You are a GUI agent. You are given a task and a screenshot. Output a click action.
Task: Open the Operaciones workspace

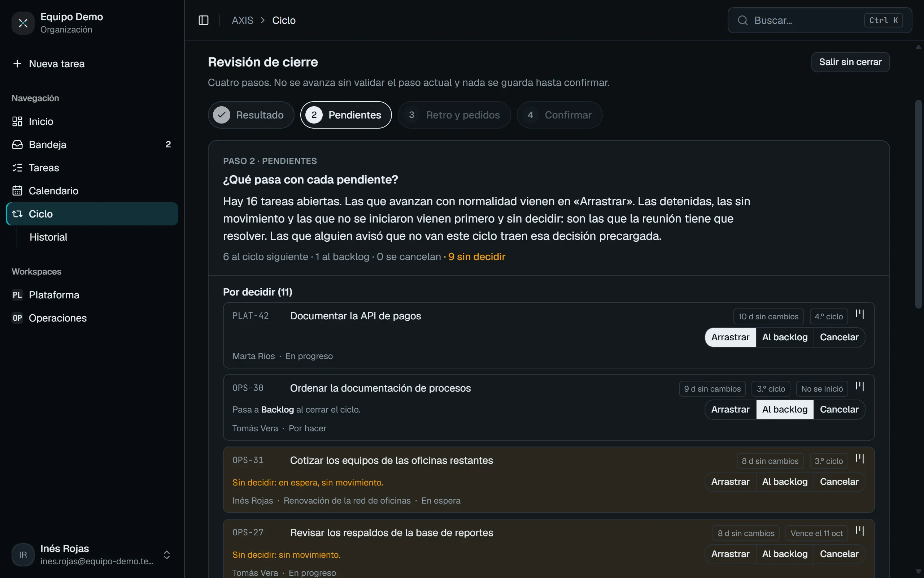pos(92,318)
